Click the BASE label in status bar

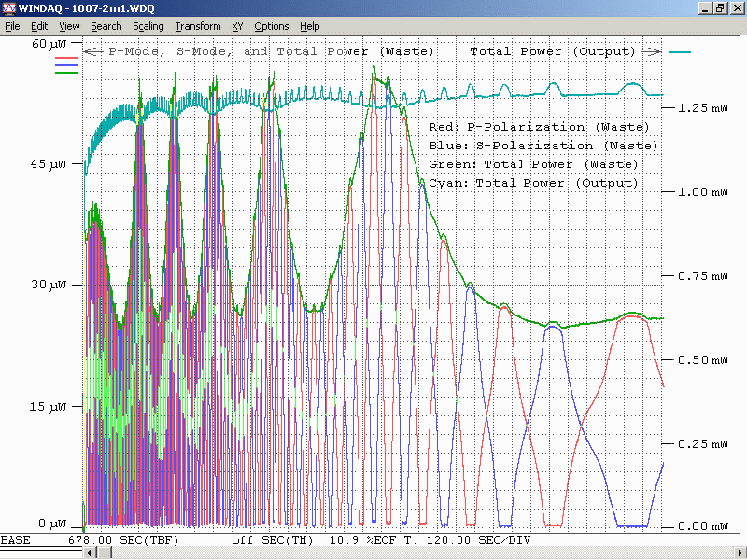[x=15, y=540]
